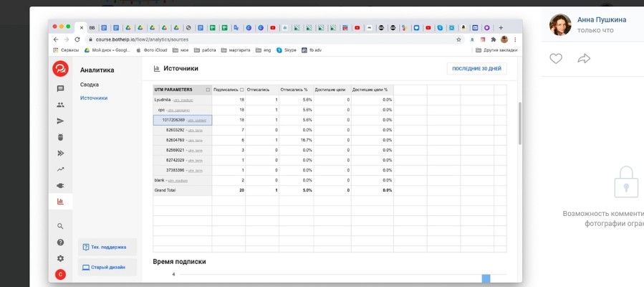The width and height of the screenshot is (644, 287).
Task: Open the ПОСЛЕДНИЕ 30 ДНЕЙ date range selector
Action: point(476,69)
